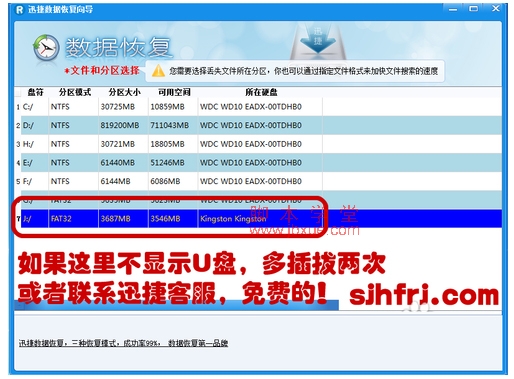Sort by 分区大小 column header

point(125,92)
